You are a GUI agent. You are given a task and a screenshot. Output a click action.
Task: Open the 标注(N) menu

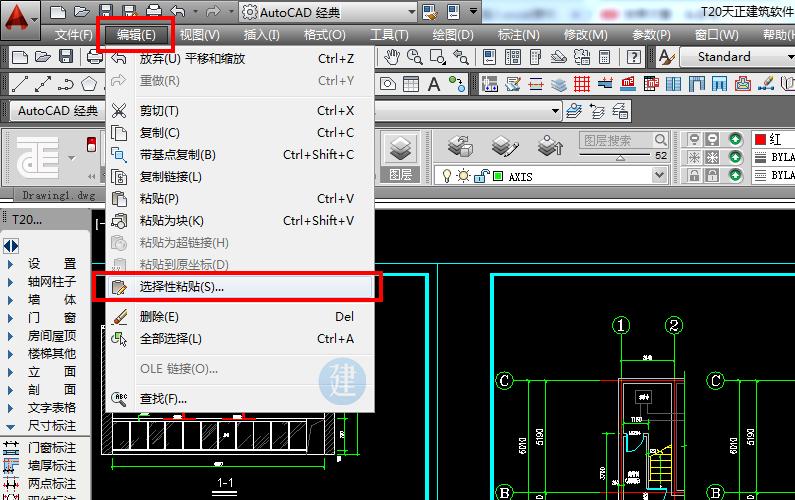pos(518,34)
